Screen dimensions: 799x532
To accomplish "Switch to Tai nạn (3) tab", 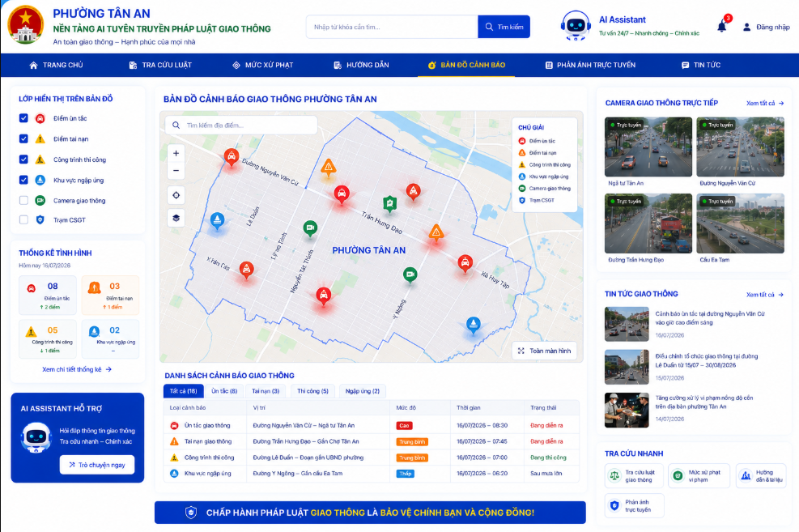I will (266, 391).
